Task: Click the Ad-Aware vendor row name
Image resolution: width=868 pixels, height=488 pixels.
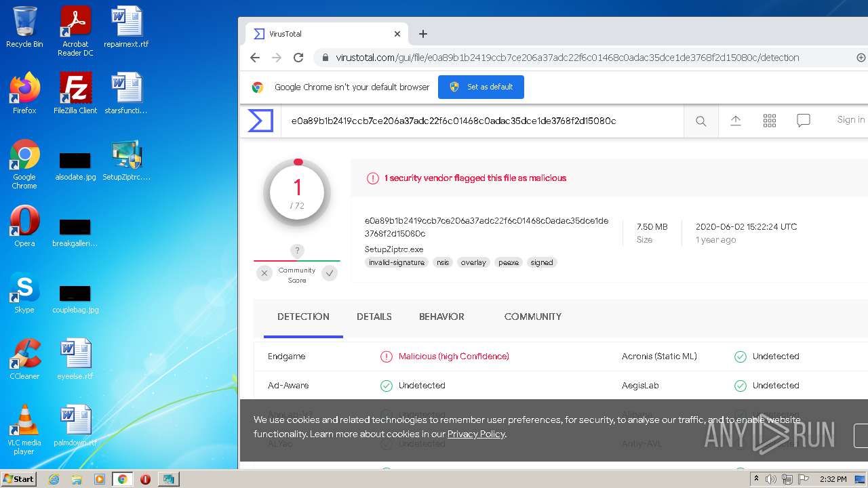Action: pyautogui.click(x=288, y=386)
